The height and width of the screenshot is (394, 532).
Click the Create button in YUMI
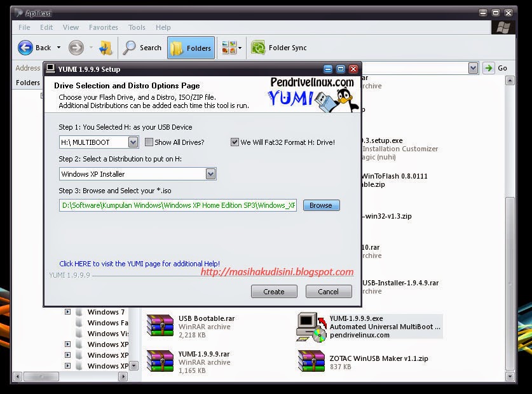pyautogui.click(x=274, y=292)
